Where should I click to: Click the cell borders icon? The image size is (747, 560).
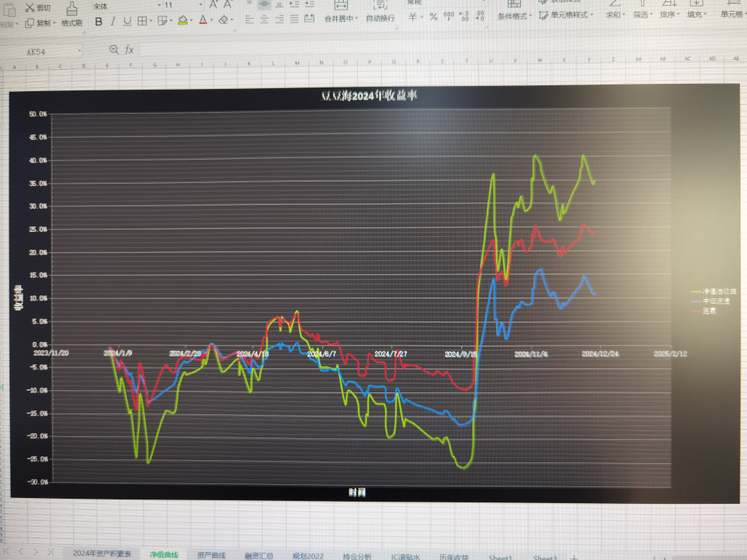[x=142, y=21]
